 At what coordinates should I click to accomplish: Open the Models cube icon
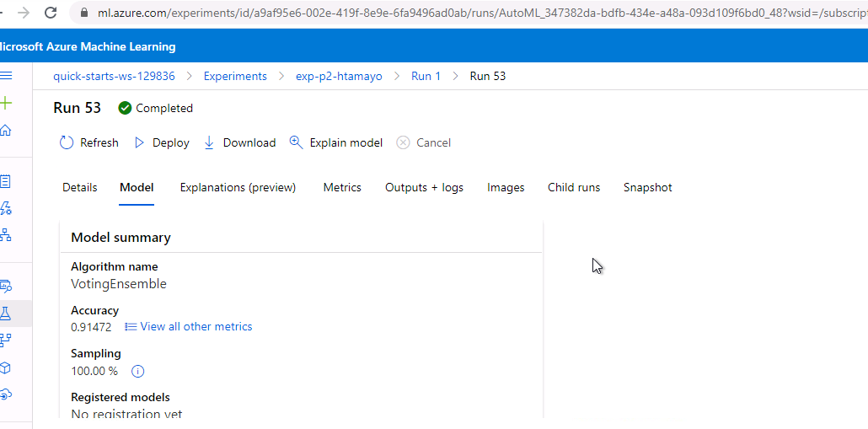[x=6, y=367]
